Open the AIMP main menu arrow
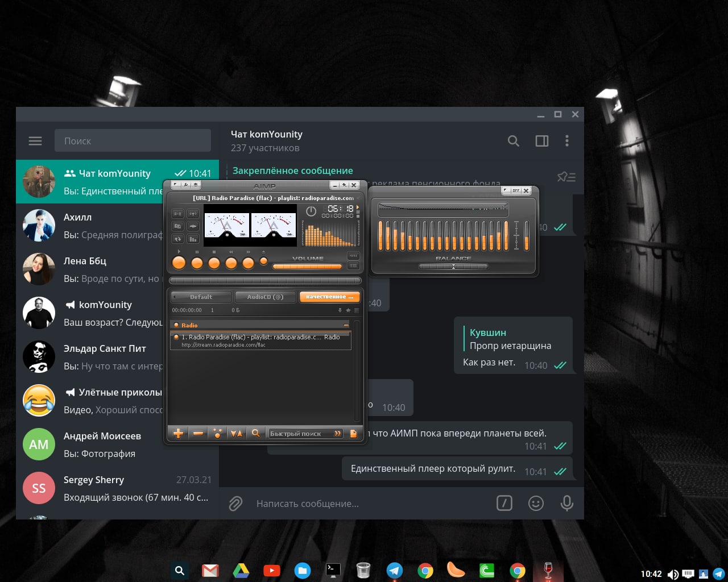 pyautogui.click(x=176, y=185)
